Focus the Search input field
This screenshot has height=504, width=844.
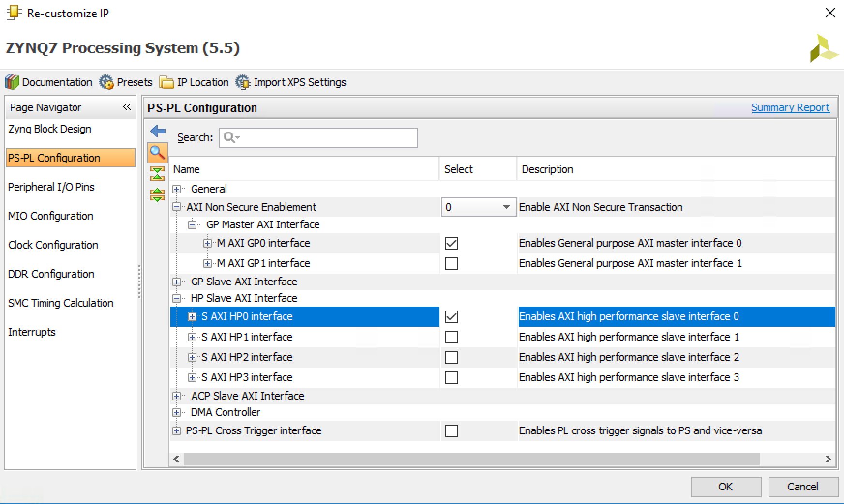(x=318, y=138)
